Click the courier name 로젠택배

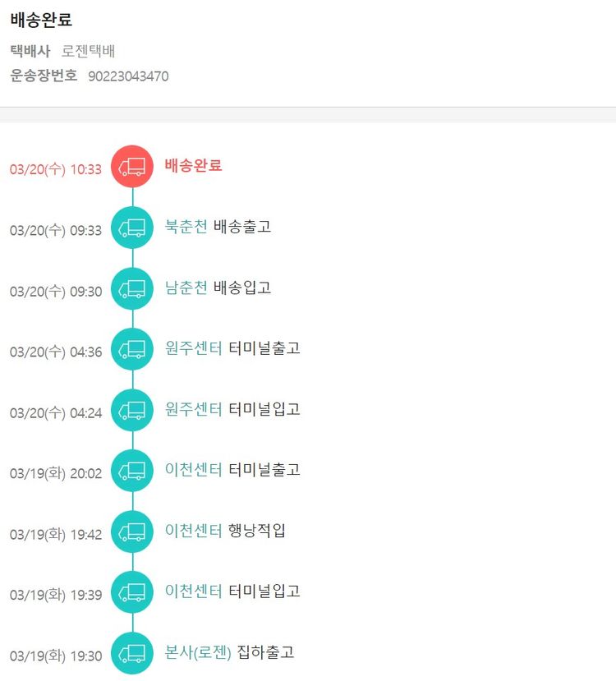(88, 51)
